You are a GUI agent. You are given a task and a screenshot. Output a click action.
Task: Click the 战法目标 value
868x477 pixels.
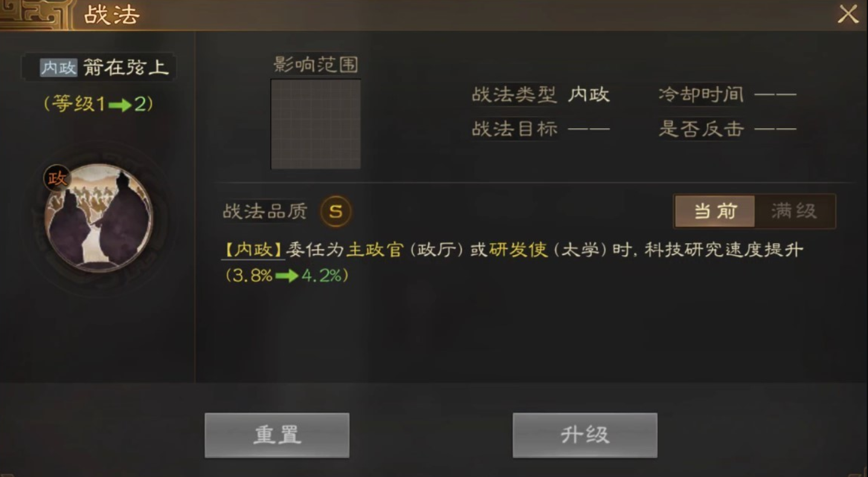pyautogui.click(x=589, y=129)
